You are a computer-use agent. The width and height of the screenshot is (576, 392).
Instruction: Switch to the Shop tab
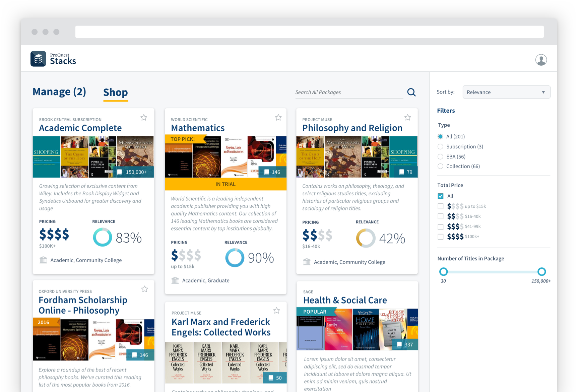[116, 92]
